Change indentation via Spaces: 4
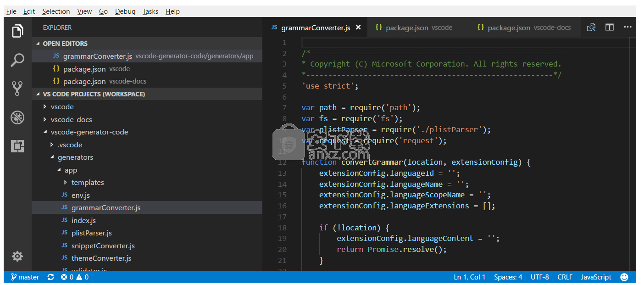The image size is (644, 285). pyautogui.click(x=508, y=277)
